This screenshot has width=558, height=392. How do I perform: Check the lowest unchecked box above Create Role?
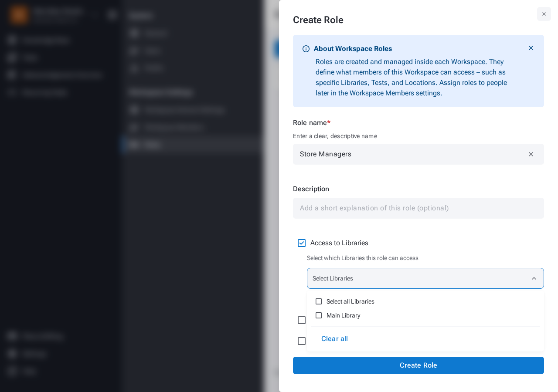(302, 341)
